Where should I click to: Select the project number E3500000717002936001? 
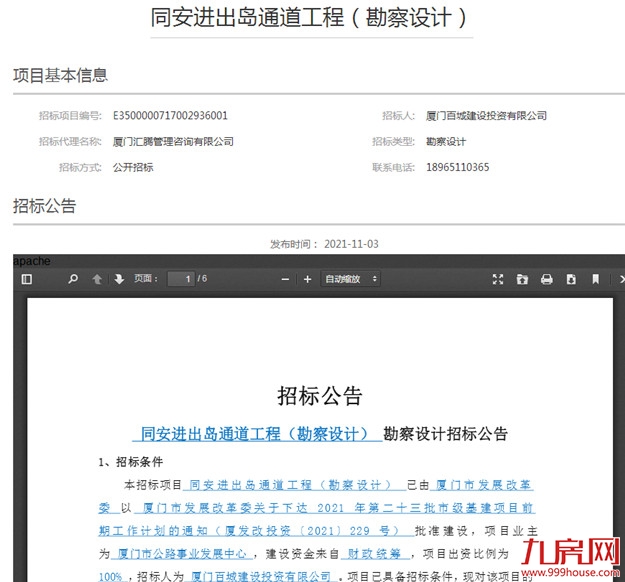[170, 116]
